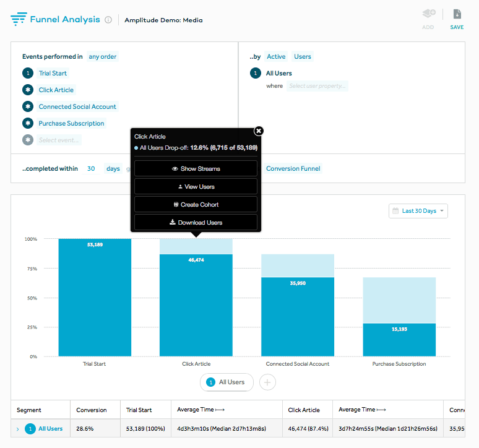Image resolution: width=479 pixels, height=448 pixels.
Task: Click the asterisk badge beside Click Article
Action: 28,90
